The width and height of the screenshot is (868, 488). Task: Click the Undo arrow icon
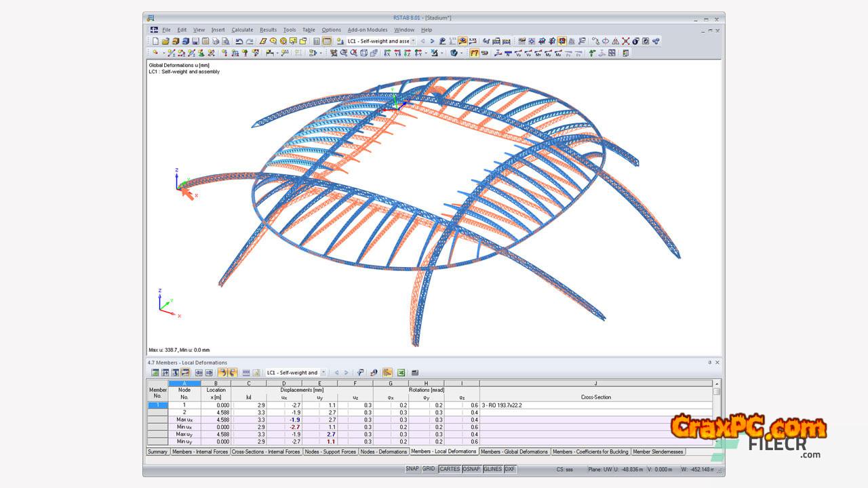coord(239,41)
